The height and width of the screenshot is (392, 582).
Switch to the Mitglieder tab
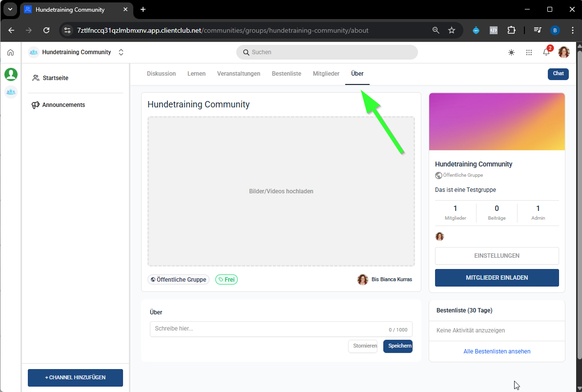tap(326, 74)
